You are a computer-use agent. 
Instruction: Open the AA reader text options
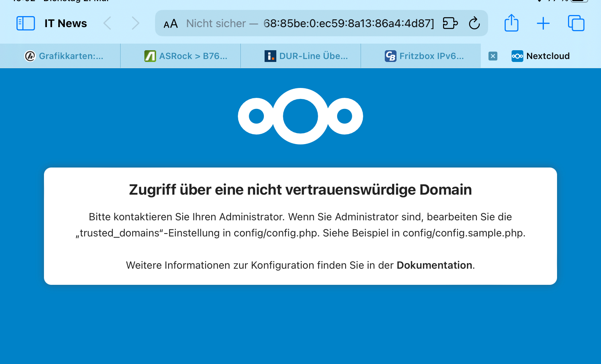pos(170,24)
